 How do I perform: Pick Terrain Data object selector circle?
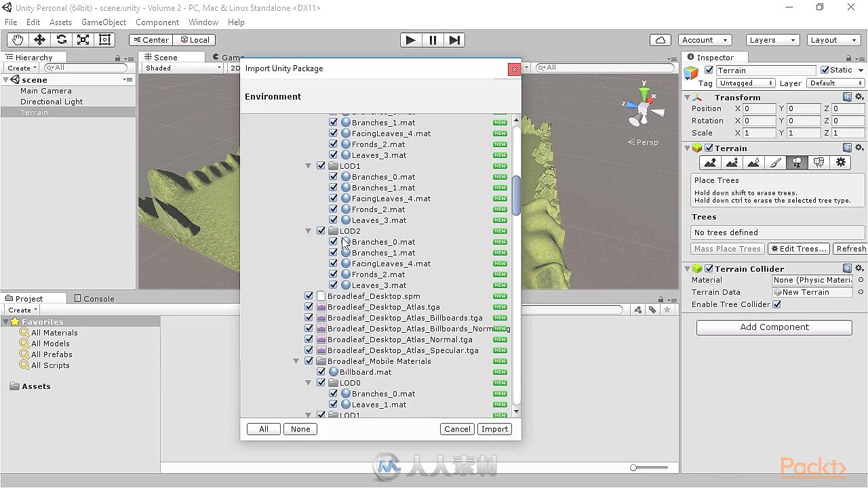pyautogui.click(x=861, y=292)
